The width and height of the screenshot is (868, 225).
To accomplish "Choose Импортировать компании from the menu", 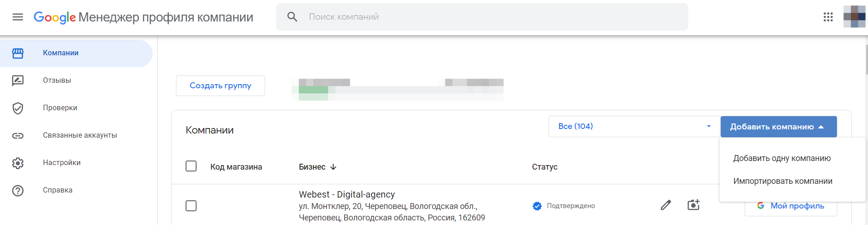I will point(783,181).
